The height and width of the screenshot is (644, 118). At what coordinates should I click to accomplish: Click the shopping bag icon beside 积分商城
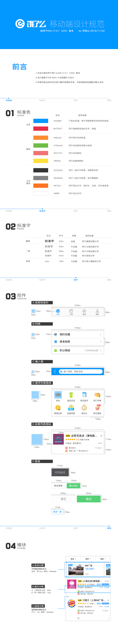point(56,351)
